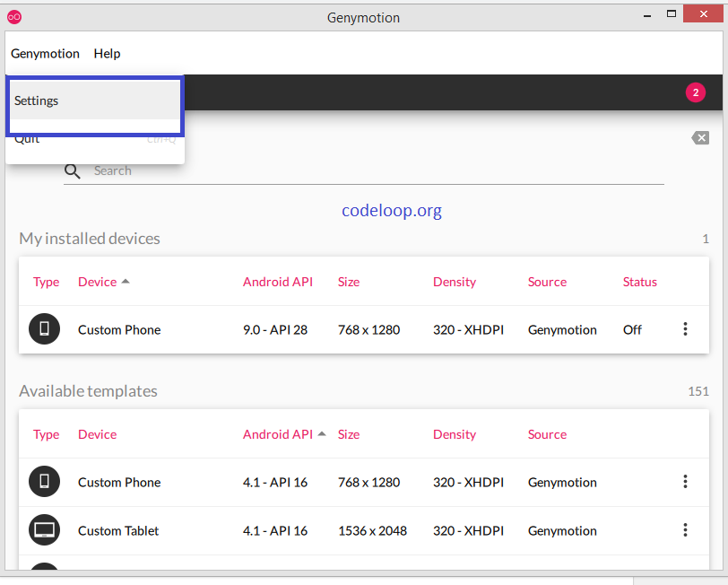Select installed Custom Phone API 28 name

pyautogui.click(x=119, y=330)
